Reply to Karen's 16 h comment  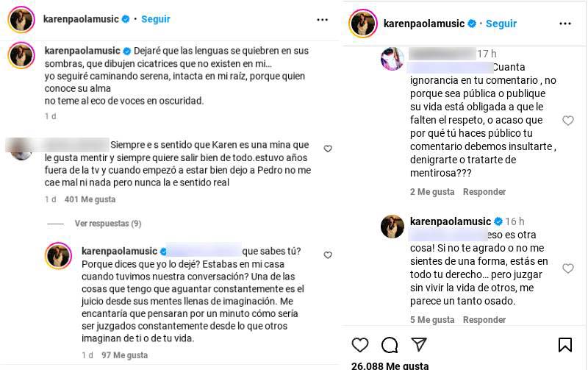(x=484, y=320)
